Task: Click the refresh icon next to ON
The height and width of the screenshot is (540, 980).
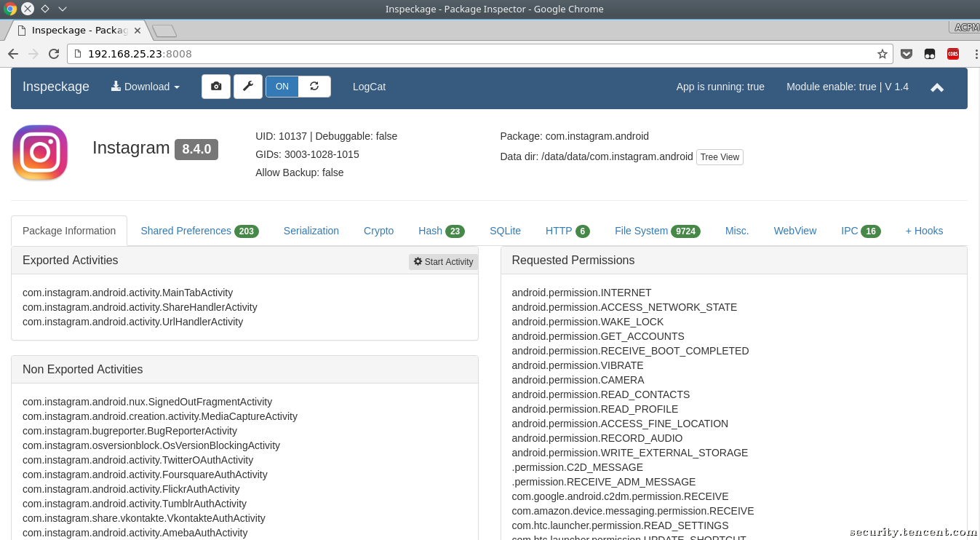Action: point(314,87)
